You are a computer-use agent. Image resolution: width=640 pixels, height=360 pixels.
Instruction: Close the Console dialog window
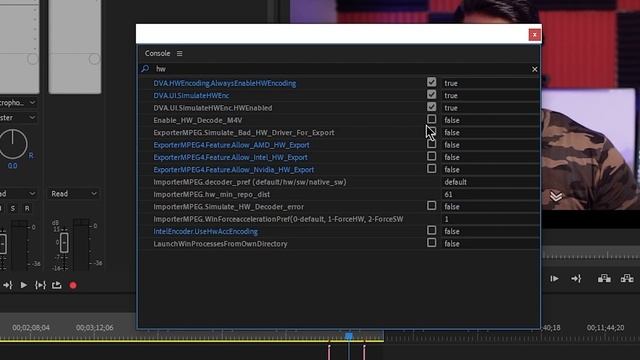[x=534, y=35]
